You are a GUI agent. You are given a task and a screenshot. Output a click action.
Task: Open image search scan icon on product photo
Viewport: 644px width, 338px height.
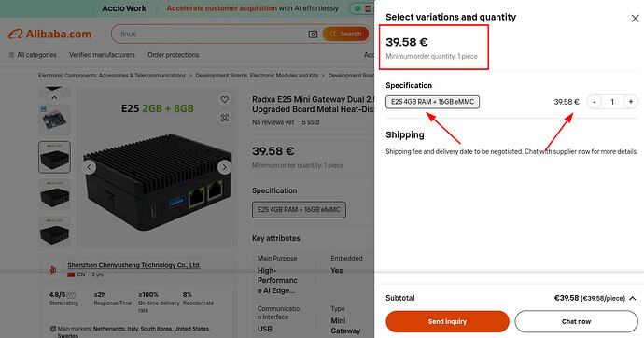coord(225,118)
